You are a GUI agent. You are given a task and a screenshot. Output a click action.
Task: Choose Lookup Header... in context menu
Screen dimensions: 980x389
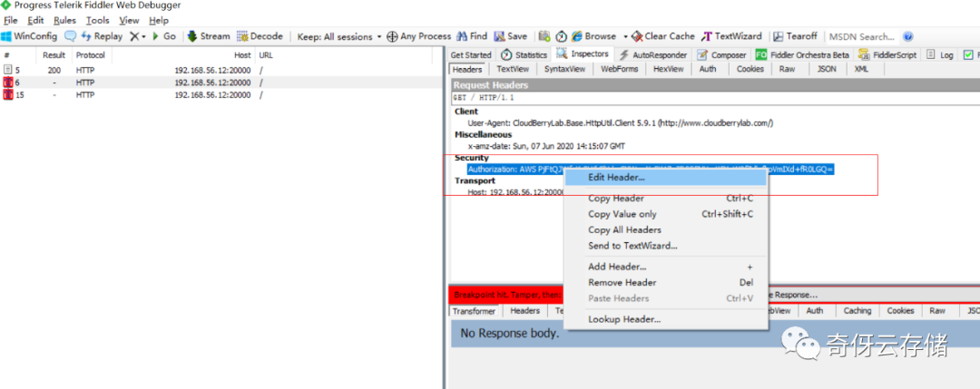666,319
